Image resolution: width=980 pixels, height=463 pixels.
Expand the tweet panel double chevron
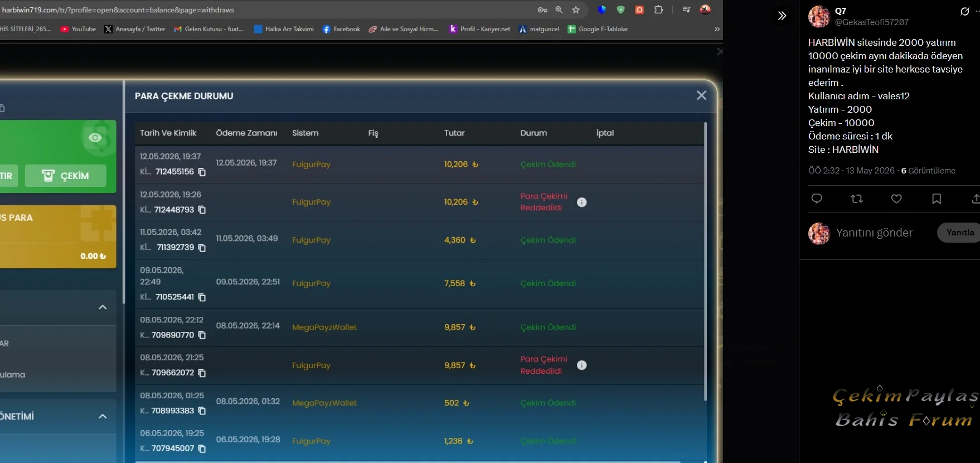pos(782,16)
